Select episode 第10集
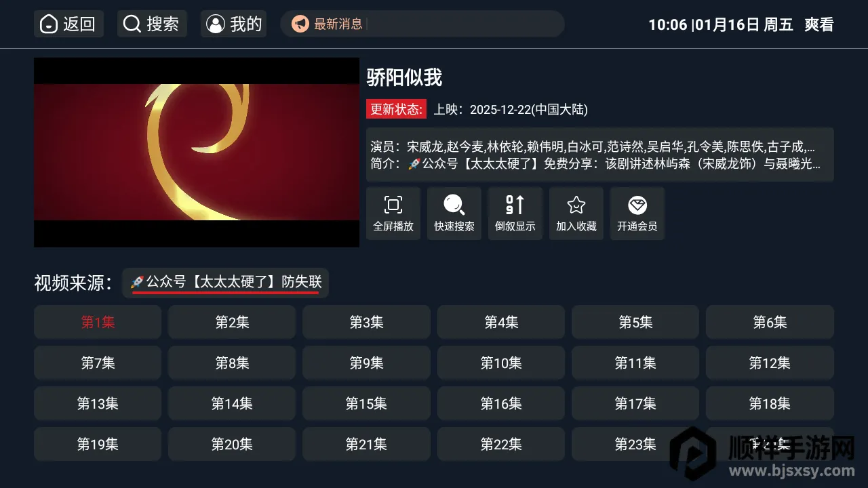Viewport: 868px width, 488px height. [x=501, y=363]
